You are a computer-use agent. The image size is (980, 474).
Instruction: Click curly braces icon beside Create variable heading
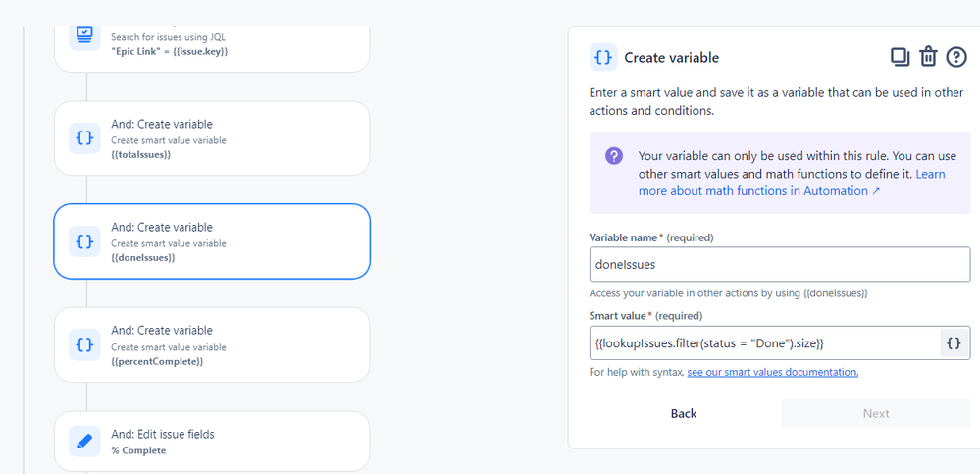tap(603, 58)
